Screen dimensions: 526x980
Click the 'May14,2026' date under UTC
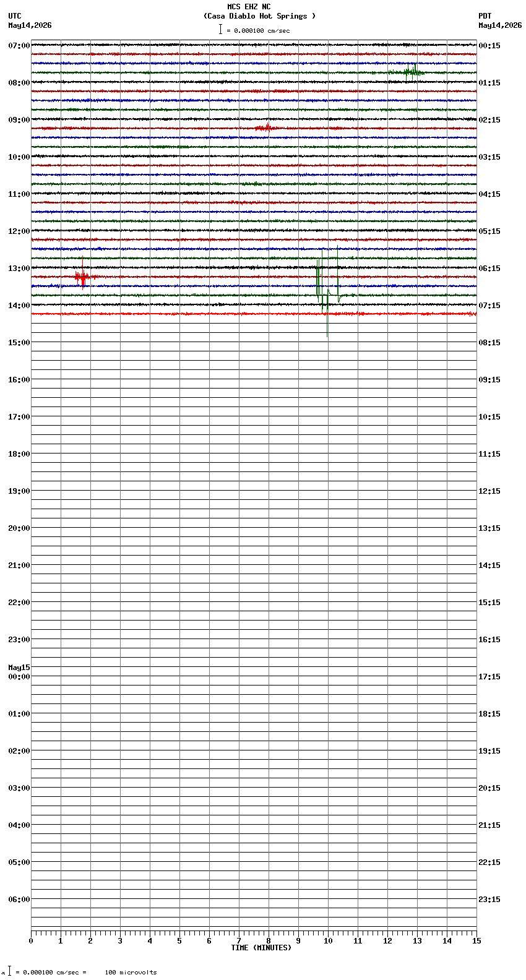pos(30,25)
